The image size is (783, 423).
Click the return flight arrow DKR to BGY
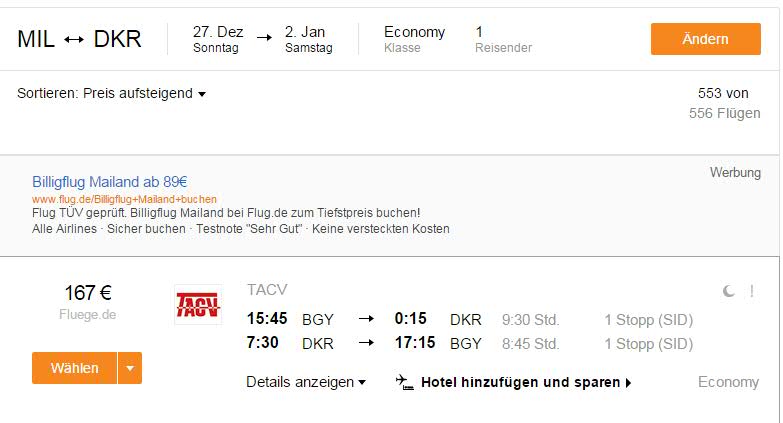pos(367,343)
